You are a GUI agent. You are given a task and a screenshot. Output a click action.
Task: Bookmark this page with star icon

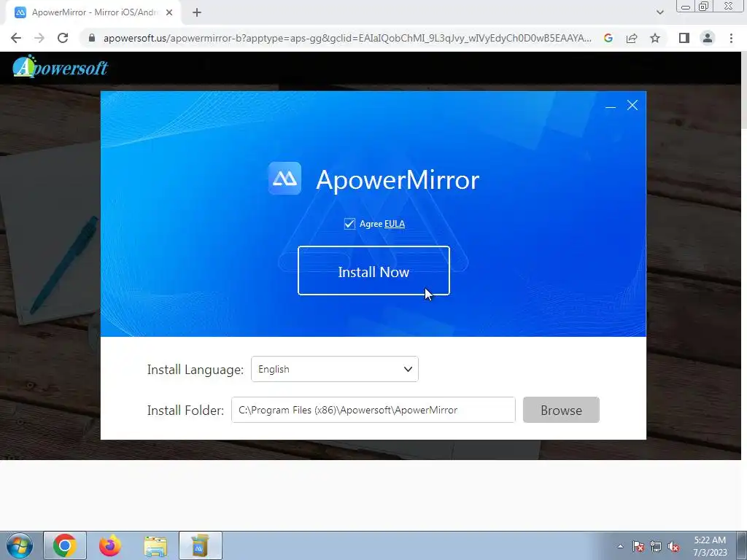pos(655,38)
